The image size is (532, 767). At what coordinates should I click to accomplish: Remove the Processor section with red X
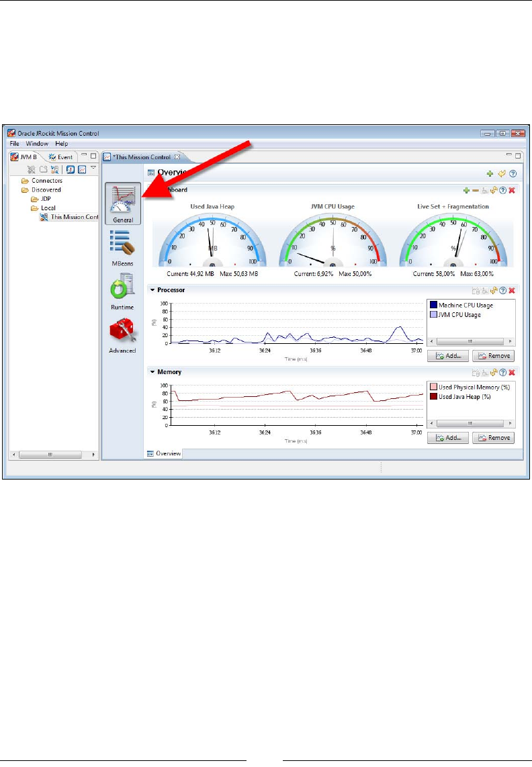point(512,291)
